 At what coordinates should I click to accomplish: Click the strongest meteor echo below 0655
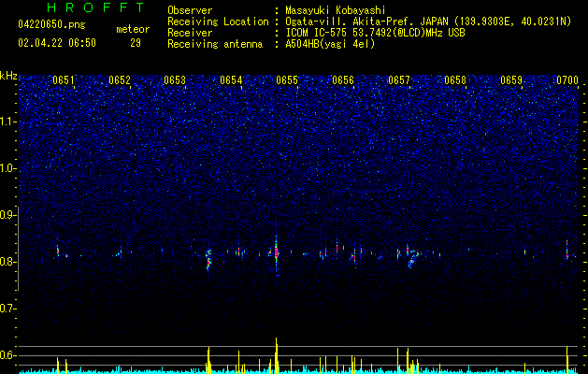[x=277, y=252]
